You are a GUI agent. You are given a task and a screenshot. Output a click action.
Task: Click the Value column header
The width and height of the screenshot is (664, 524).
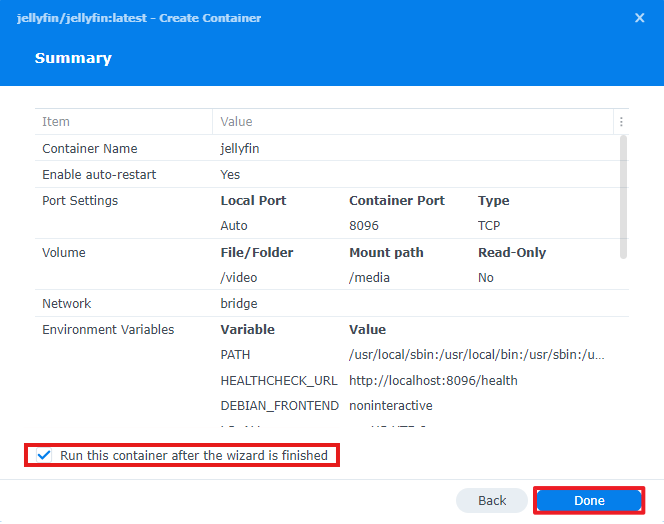point(413,122)
